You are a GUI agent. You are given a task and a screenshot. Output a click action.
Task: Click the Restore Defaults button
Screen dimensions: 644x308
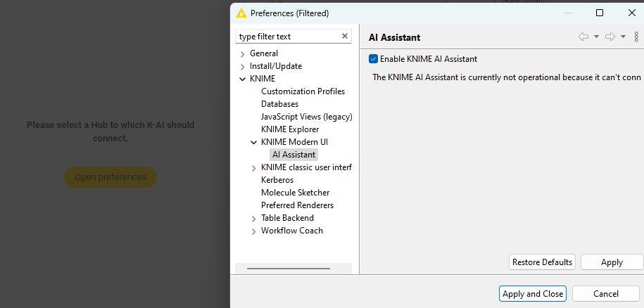pos(542,262)
